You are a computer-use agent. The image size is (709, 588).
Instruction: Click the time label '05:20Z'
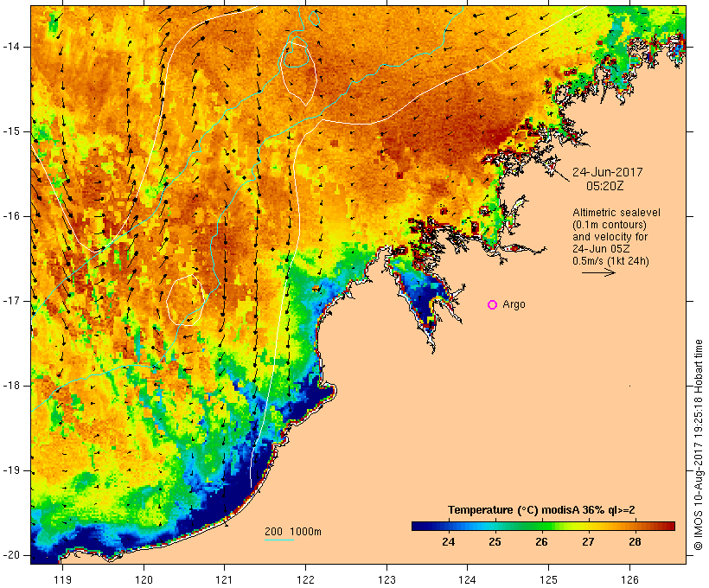[x=605, y=186]
